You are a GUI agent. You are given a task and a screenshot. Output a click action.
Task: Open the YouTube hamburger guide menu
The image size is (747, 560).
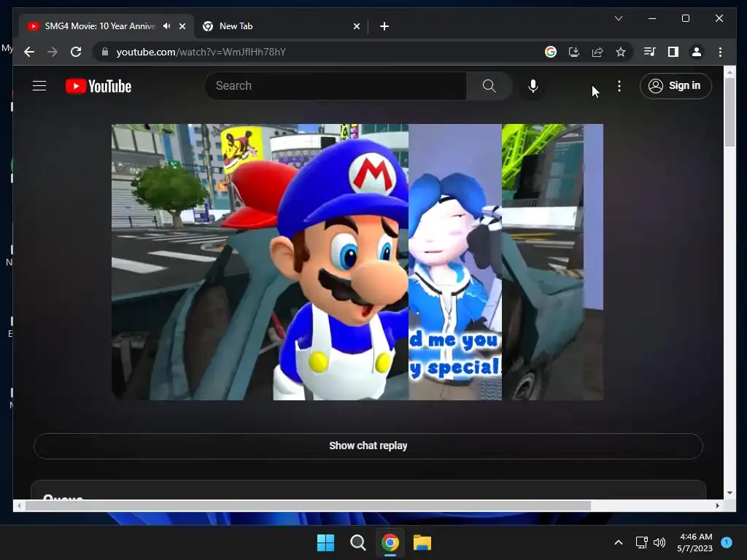point(39,86)
